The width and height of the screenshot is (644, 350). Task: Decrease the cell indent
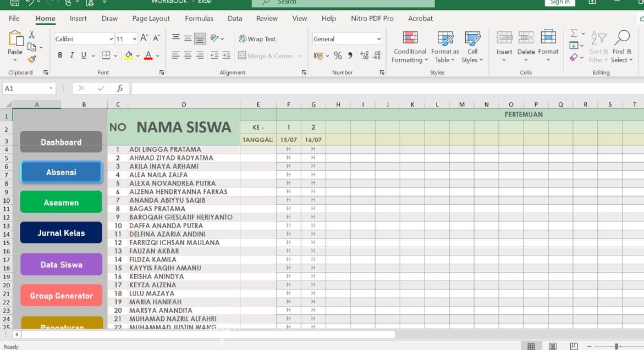point(214,55)
